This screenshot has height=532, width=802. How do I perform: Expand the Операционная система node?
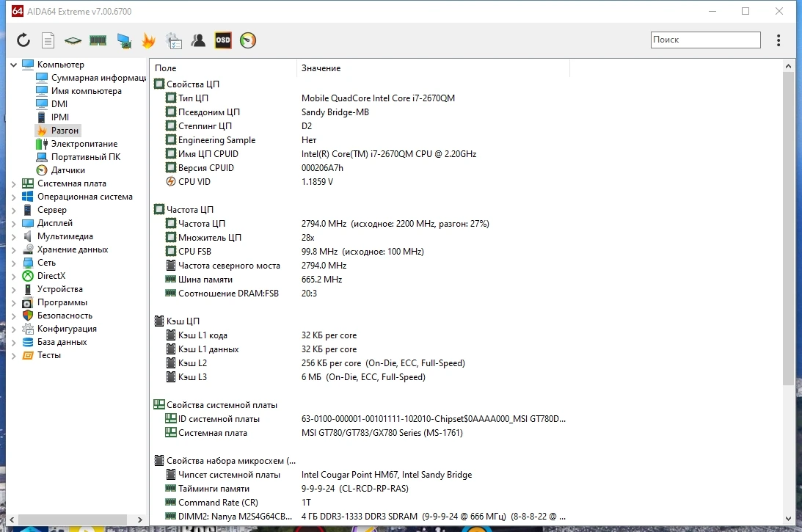coord(14,197)
